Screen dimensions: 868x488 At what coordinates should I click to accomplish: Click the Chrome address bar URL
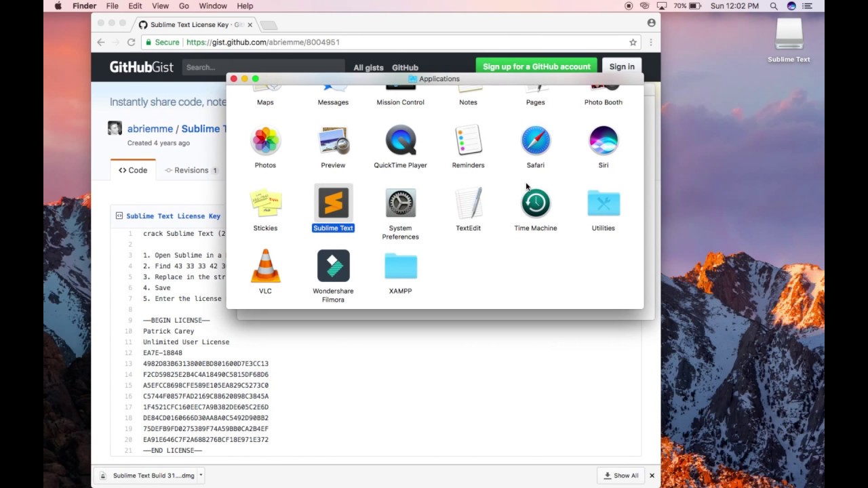263,42
